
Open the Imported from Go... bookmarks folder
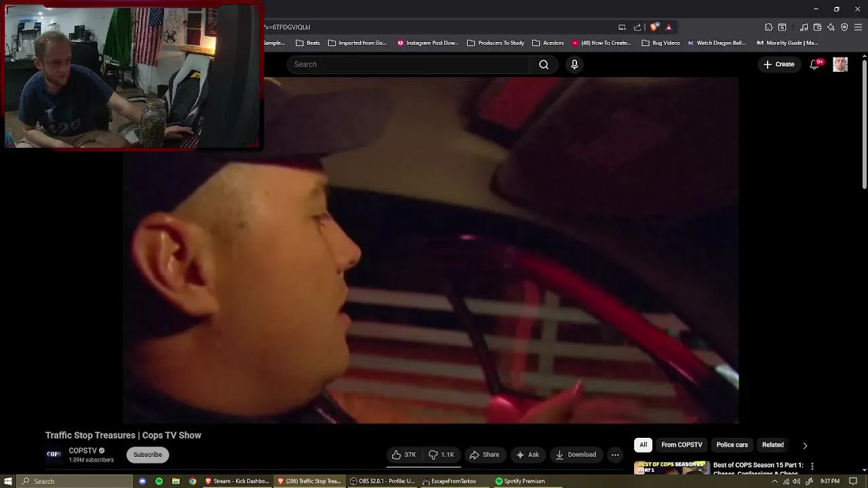357,43
